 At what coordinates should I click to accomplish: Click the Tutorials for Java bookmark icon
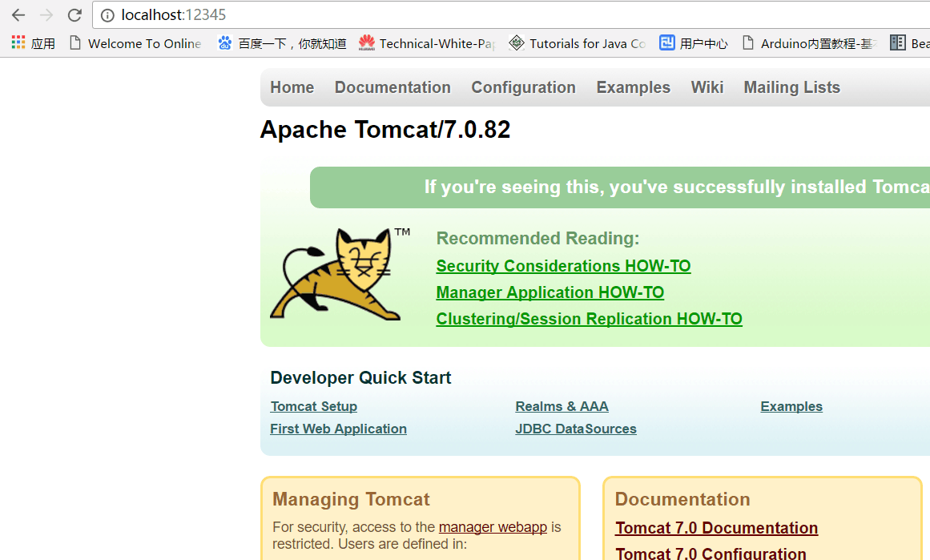click(x=517, y=42)
